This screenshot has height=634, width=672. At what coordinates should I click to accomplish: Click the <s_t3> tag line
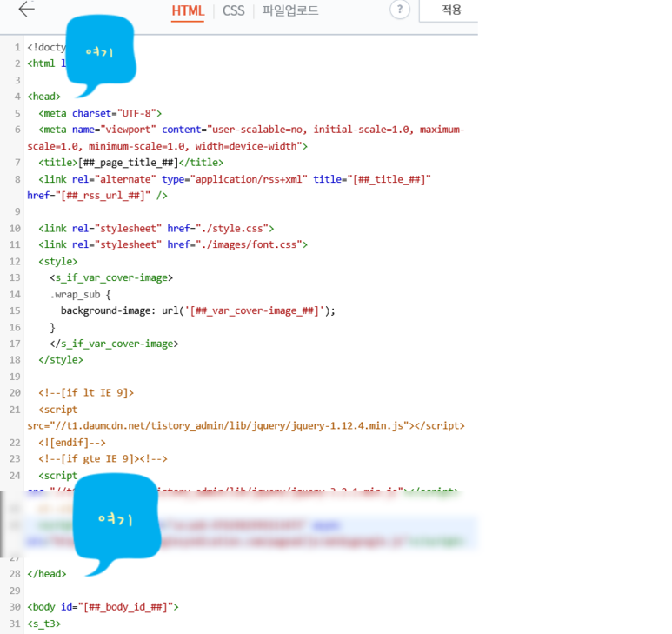(x=44, y=624)
